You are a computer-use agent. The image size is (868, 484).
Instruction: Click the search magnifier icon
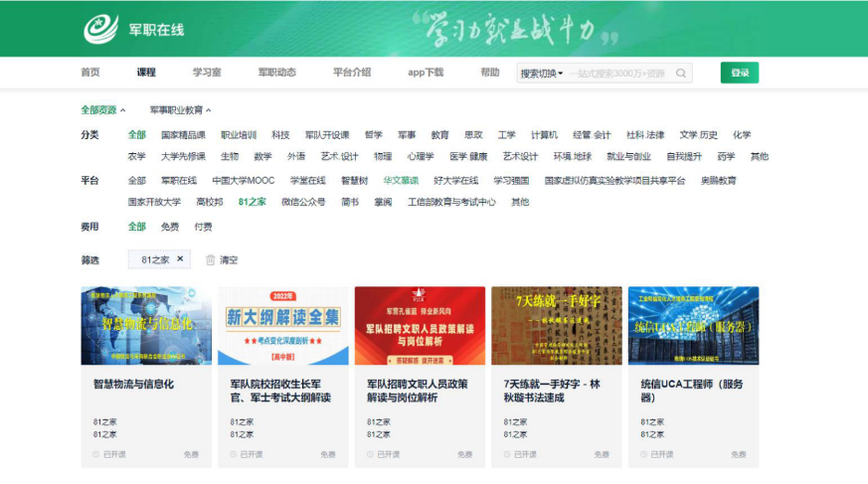681,73
